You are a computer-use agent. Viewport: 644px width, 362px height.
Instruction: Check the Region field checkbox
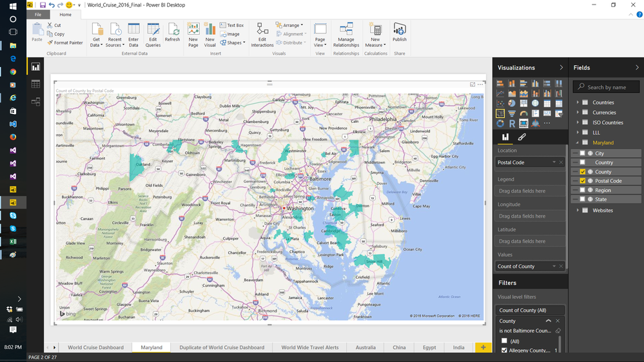(582, 190)
